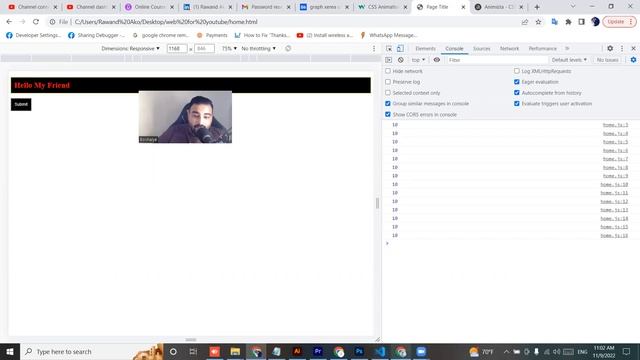Enable Selected context only
This screenshot has height=360, width=640.
pyautogui.click(x=388, y=93)
